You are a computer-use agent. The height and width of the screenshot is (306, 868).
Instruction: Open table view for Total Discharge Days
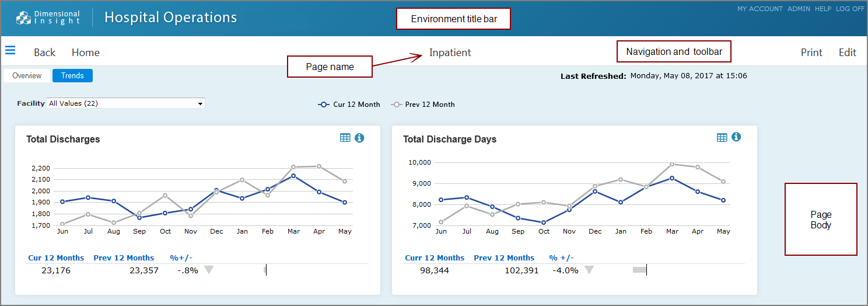coord(722,137)
